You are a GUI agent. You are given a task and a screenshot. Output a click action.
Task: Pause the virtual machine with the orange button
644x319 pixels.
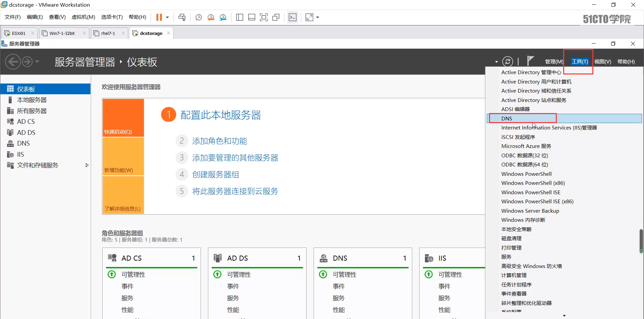(159, 17)
